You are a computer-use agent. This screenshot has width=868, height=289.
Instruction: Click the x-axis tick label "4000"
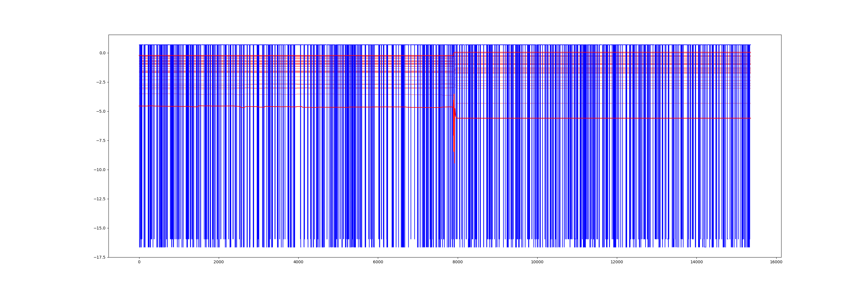coord(298,262)
